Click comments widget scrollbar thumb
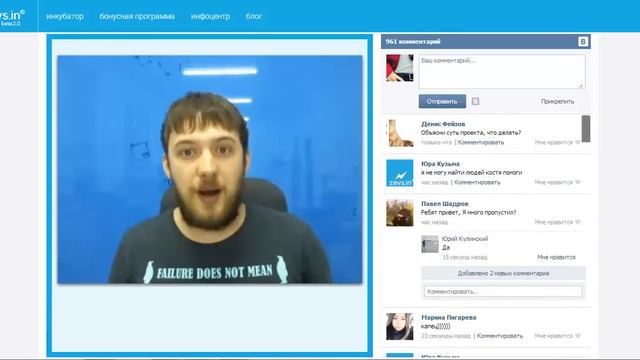 point(586,129)
